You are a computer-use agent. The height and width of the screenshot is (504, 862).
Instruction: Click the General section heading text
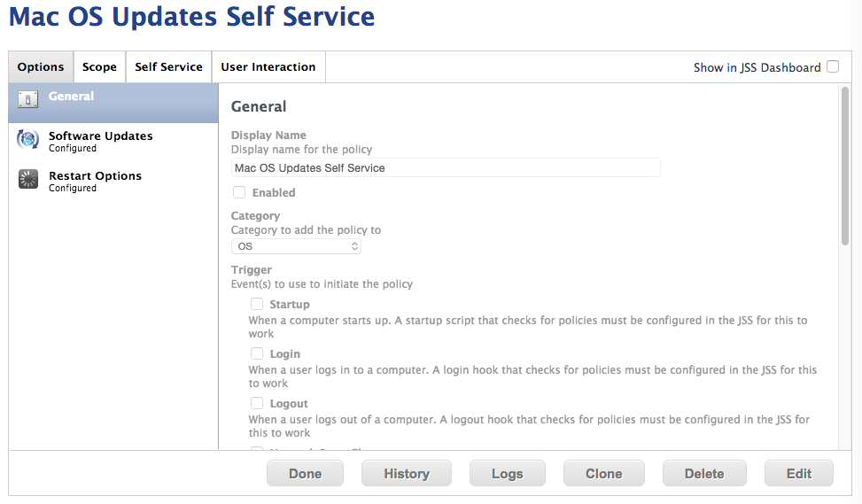[x=259, y=106]
